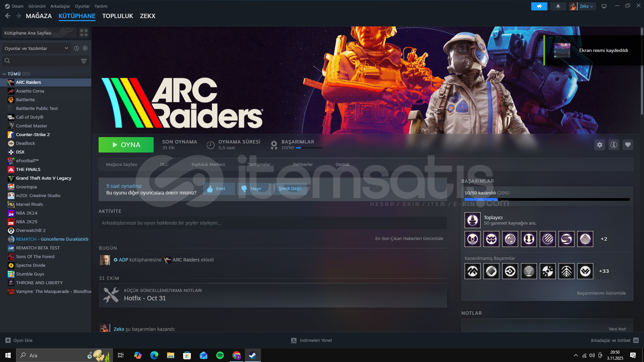This screenshot has width=644, height=362.
Task: Toggle sort by recent activity clock icon
Action: point(76,48)
